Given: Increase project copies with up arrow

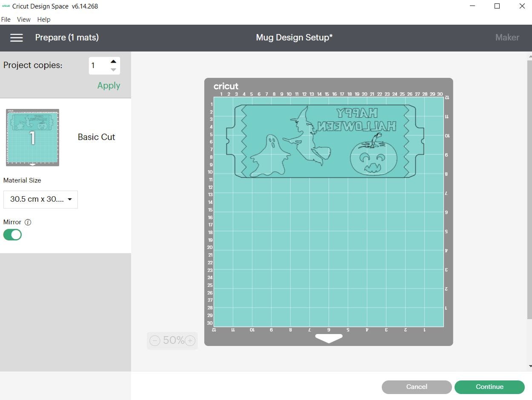Looking at the screenshot, I should pos(113,61).
